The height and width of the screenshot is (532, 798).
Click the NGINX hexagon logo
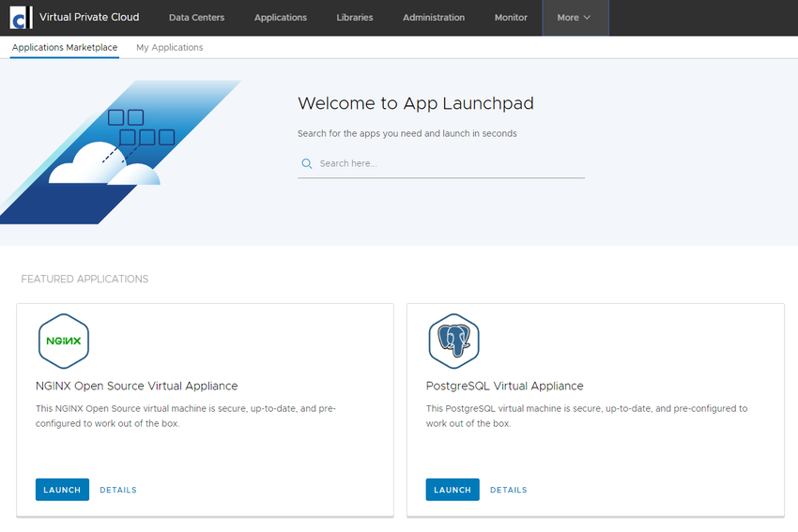click(64, 341)
